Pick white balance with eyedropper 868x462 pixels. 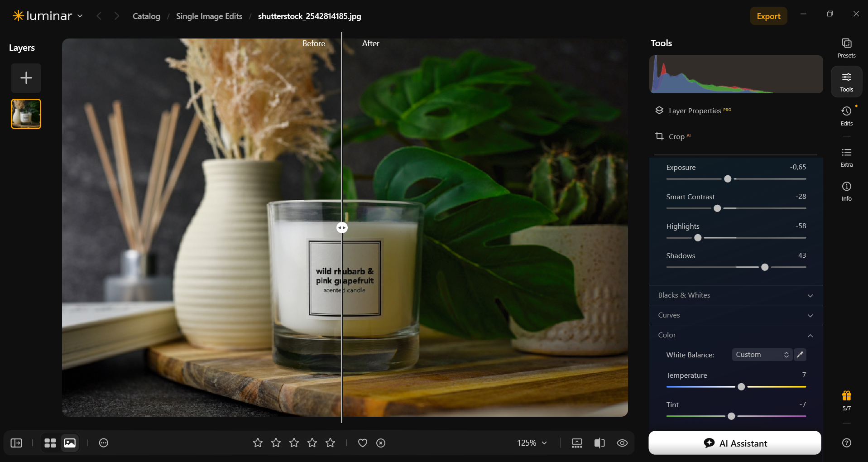click(800, 355)
